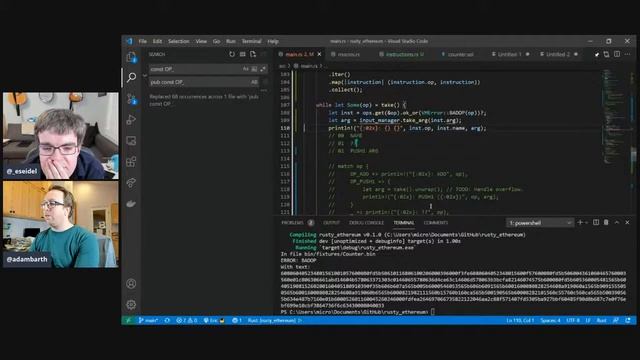The height and width of the screenshot is (360, 640).
Task: Open the Remote Explorer view
Action: click(131, 141)
